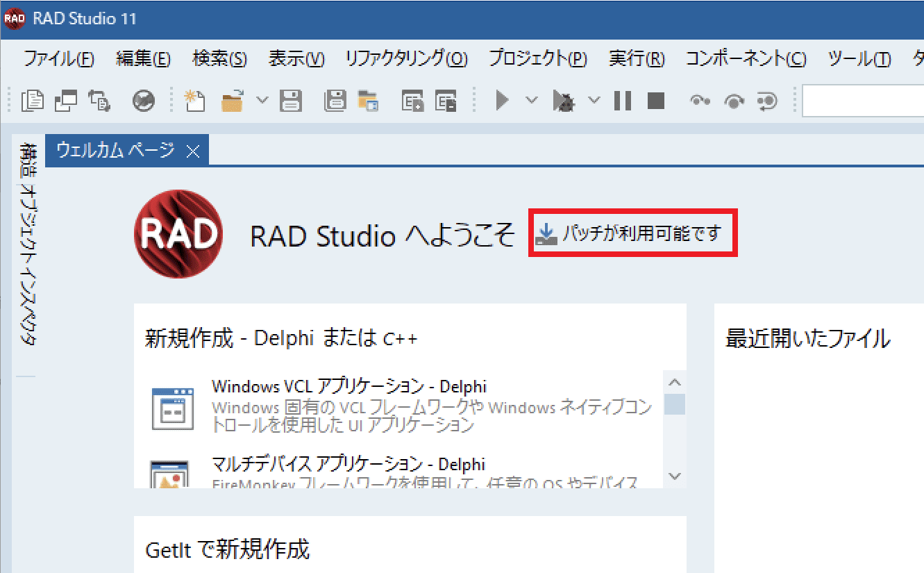Close the ウェルカム ページ tab
This screenshot has height=573, width=924.
(194, 151)
